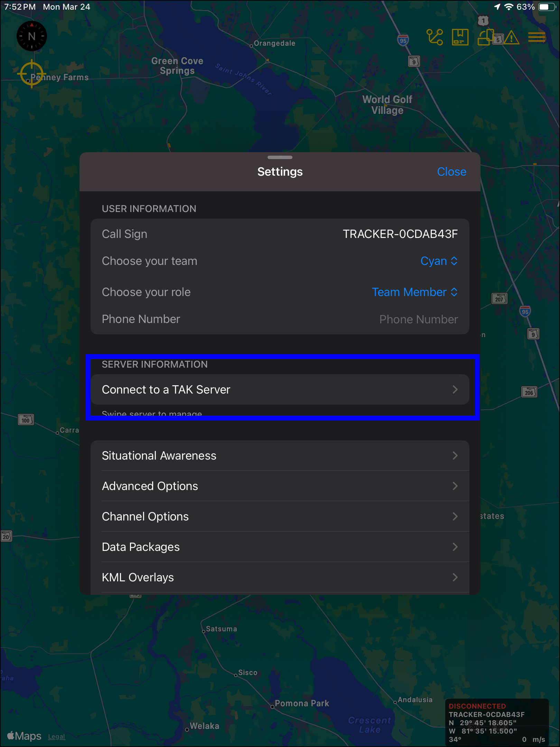This screenshot has height=747, width=560.
Task: Tap the north compass icon
Action: (32, 36)
